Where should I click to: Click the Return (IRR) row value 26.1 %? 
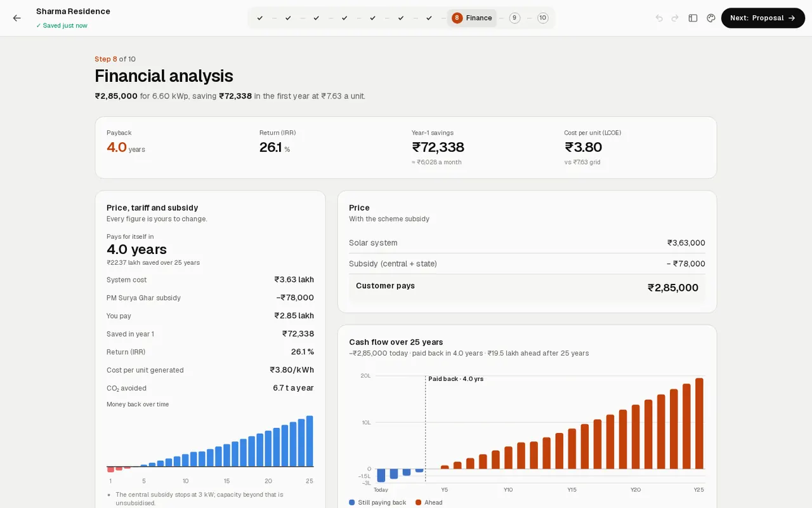pos(303,352)
